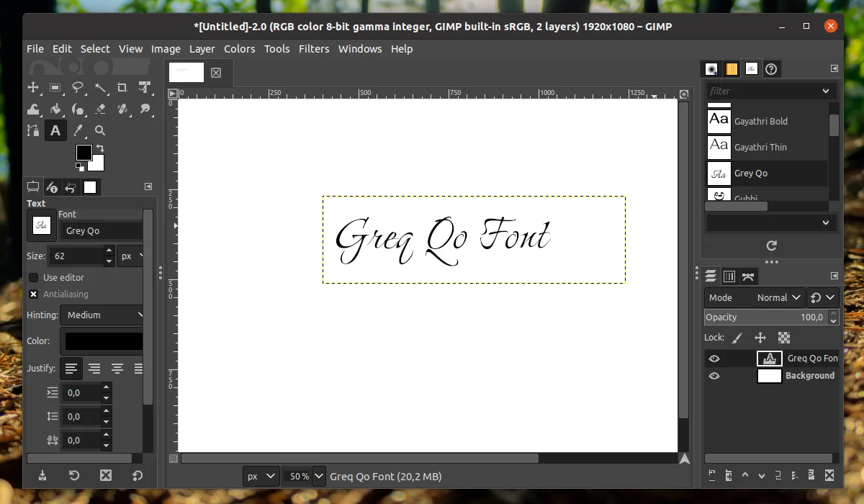
Task: Open the Layer menu
Action: [202, 49]
